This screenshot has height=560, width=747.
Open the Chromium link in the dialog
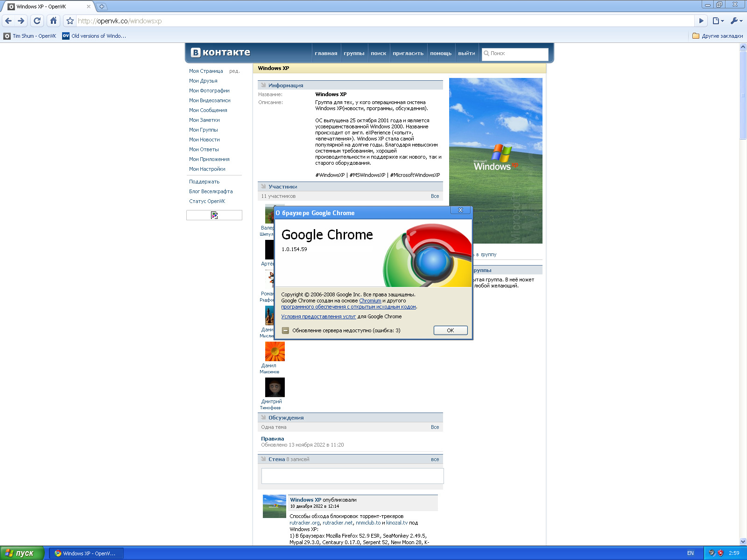click(370, 301)
